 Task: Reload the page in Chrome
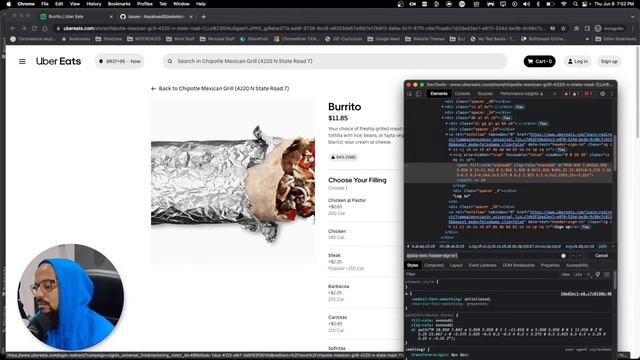[34, 29]
